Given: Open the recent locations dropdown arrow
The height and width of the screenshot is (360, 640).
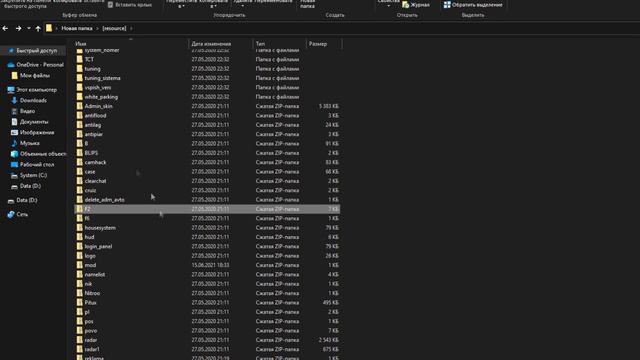Looking at the screenshot, I should 29,29.
